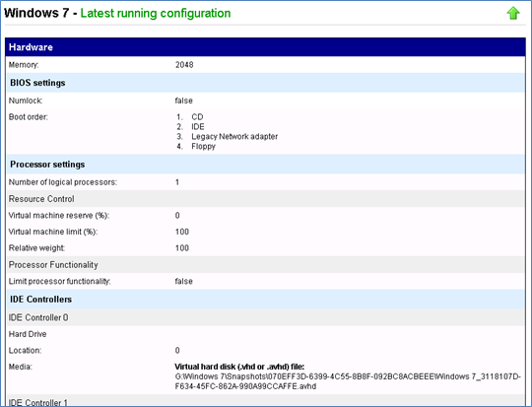
Task: Click the Memory label
Action: click(x=24, y=65)
